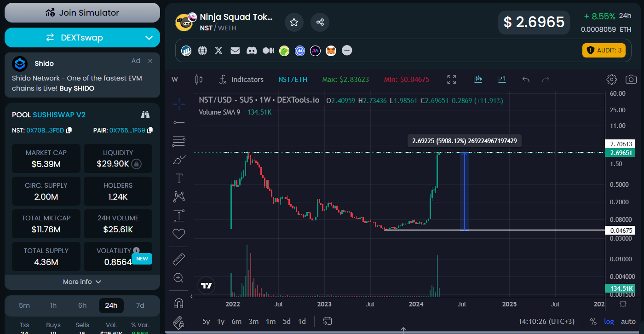Select the trend line drawing tool
644x334 pixels.
tap(179, 122)
